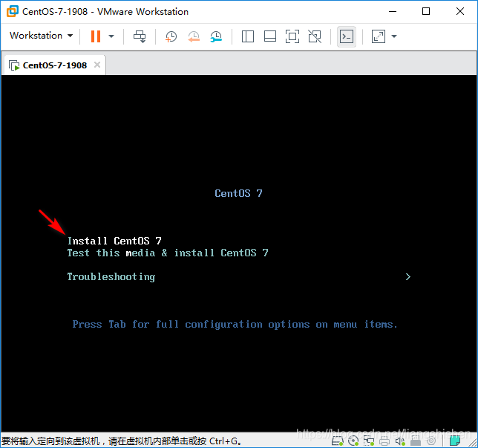The width and height of the screenshot is (478, 448).
Task: Click the USB controller status icon
Action: pyautogui.click(x=416, y=441)
